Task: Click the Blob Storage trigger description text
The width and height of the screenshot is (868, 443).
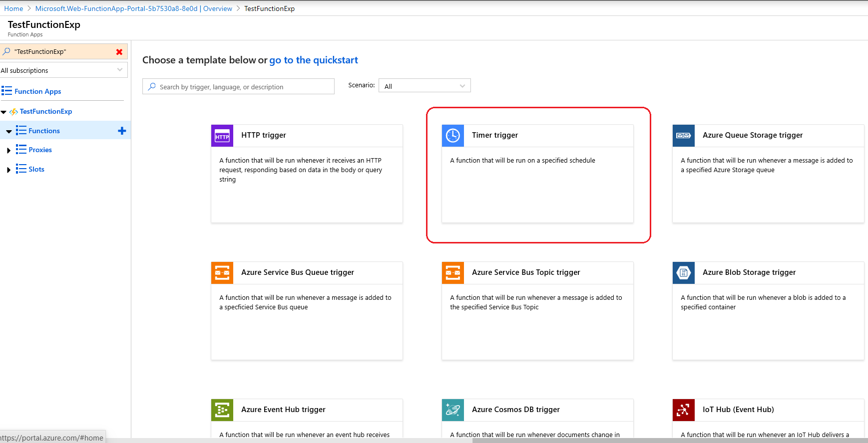Action: pos(763,302)
